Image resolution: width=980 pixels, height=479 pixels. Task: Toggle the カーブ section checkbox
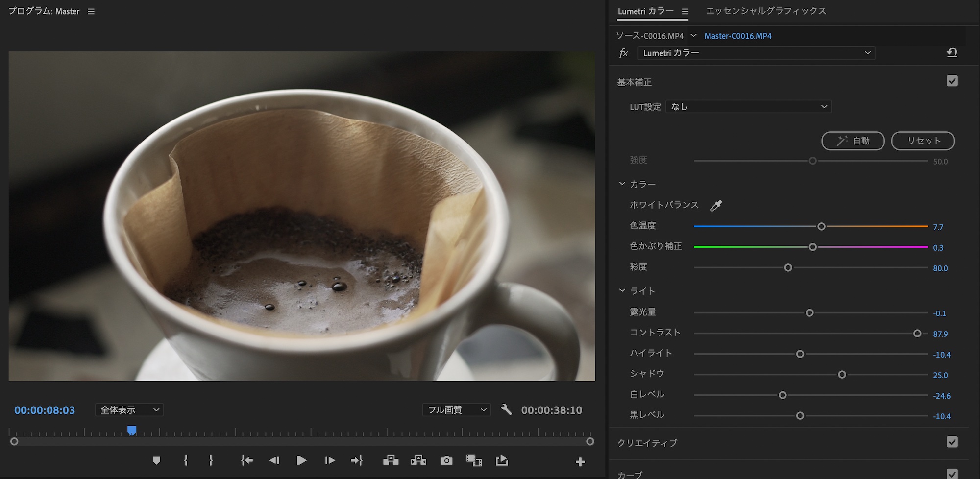tap(952, 474)
